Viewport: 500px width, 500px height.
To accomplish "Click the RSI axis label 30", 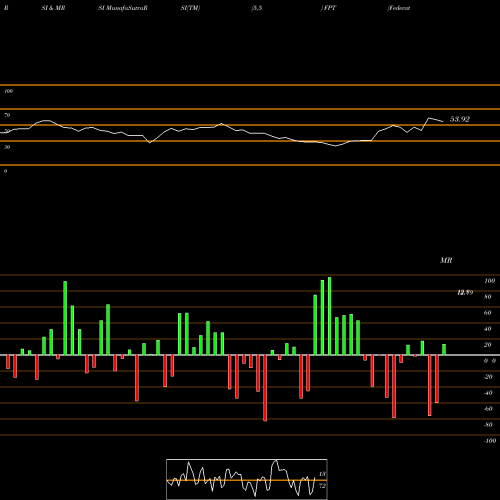I will pos(7,147).
